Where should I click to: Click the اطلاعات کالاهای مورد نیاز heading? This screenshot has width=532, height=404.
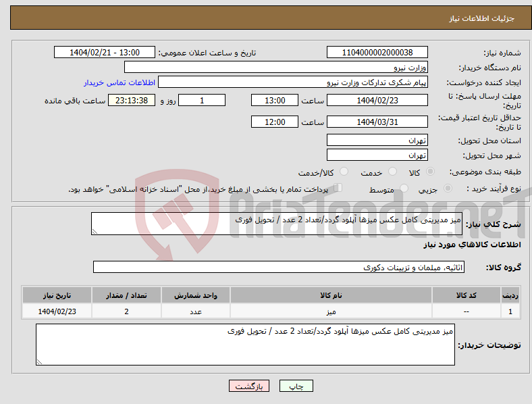(472, 245)
